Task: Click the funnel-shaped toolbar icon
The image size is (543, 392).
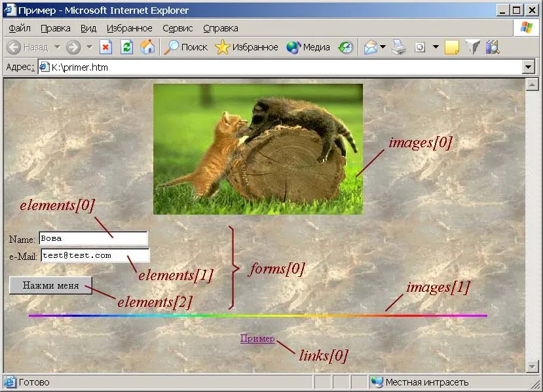Action: [x=472, y=47]
